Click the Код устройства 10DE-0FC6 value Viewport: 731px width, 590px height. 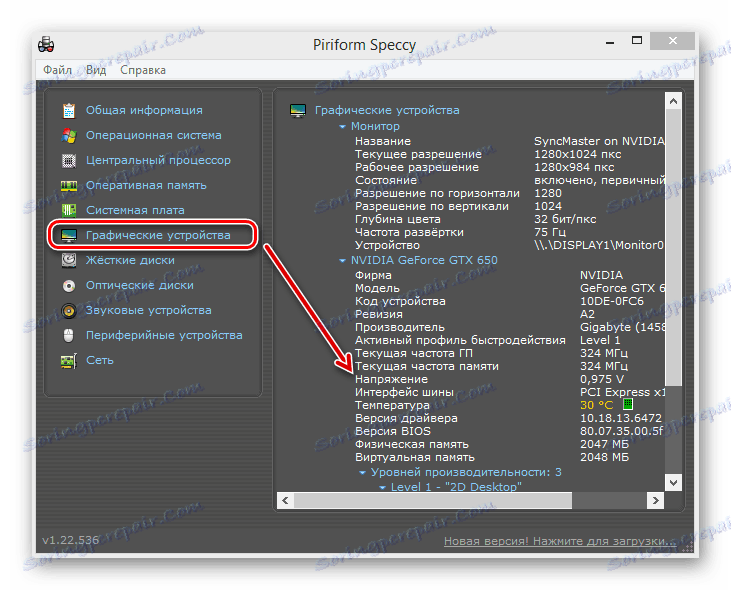[x=612, y=301]
